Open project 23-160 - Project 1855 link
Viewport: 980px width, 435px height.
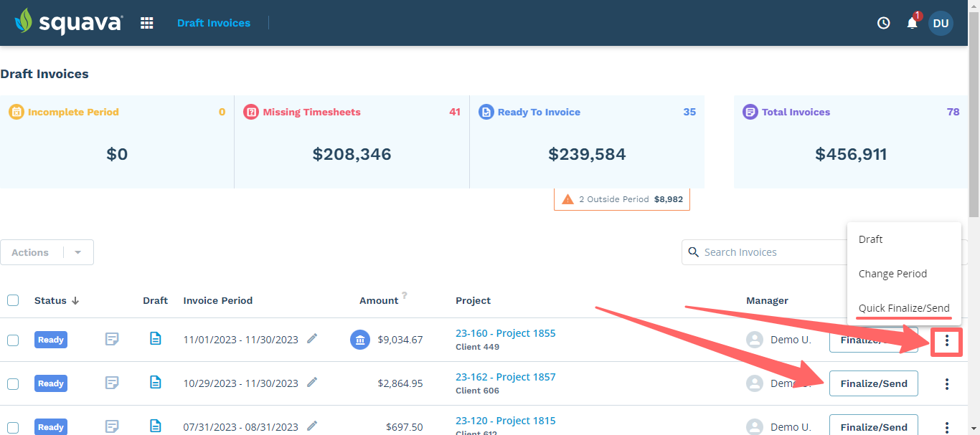pyautogui.click(x=505, y=333)
